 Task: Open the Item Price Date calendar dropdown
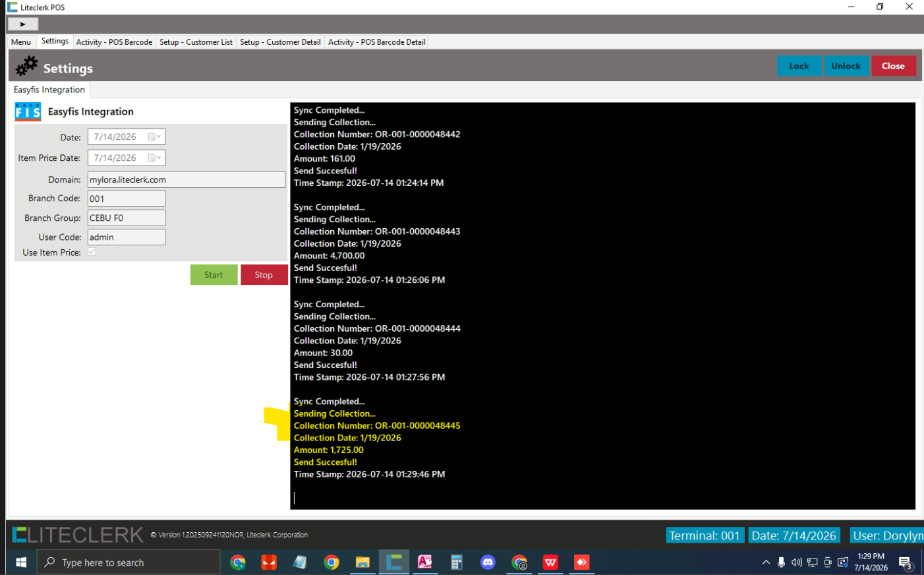(x=155, y=158)
